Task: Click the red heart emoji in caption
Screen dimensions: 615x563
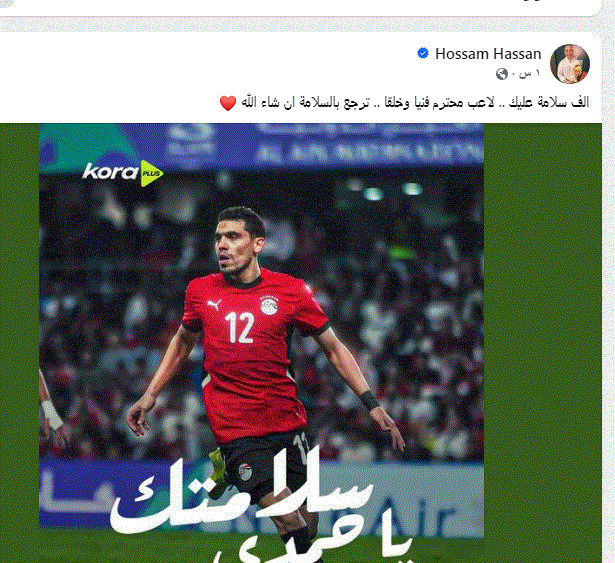Action: 228,103
